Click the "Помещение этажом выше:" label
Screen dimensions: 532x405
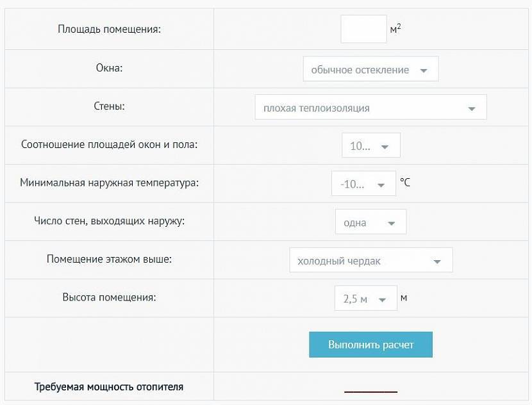tap(109, 260)
